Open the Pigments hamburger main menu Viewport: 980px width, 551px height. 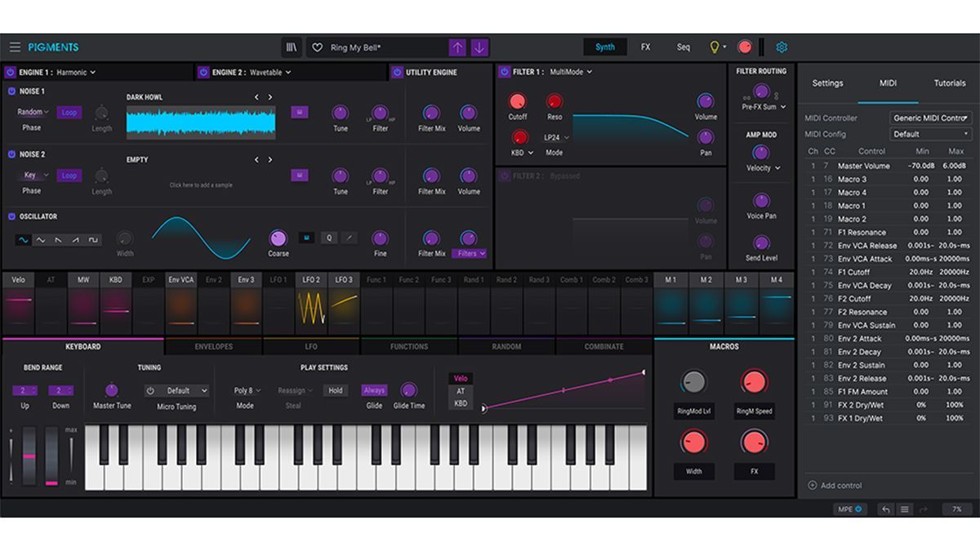click(15, 47)
